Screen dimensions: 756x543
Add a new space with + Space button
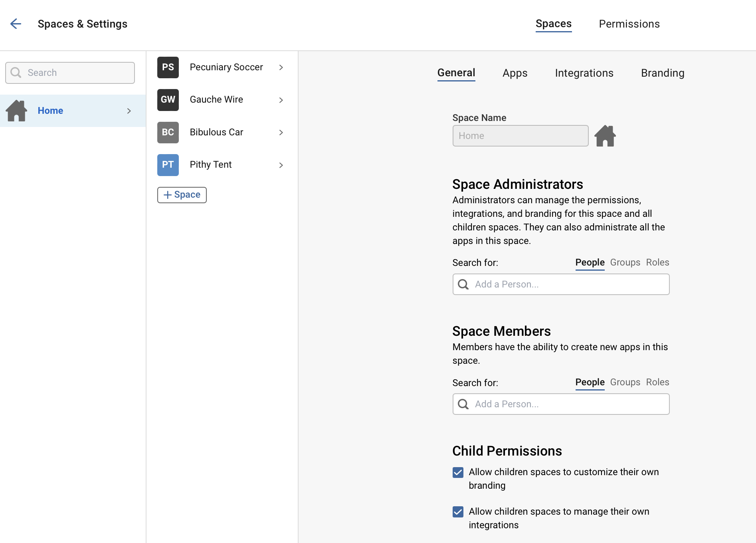click(x=182, y=195)
